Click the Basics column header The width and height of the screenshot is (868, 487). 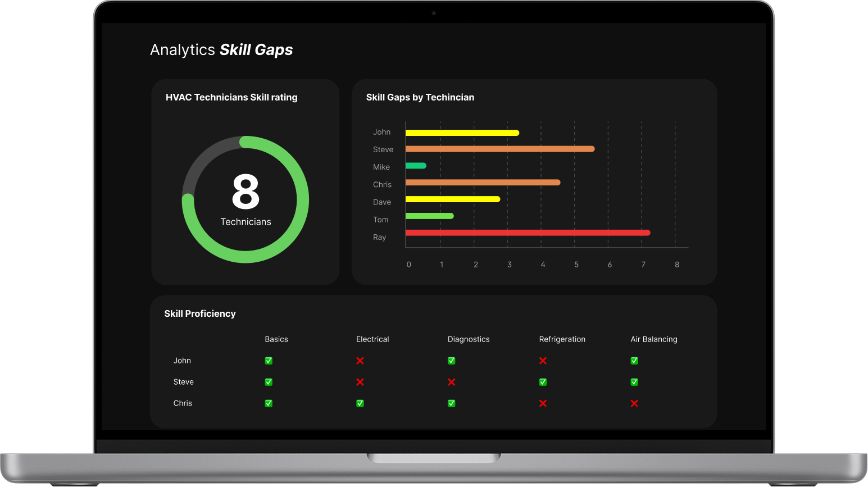tap(276, 339)
